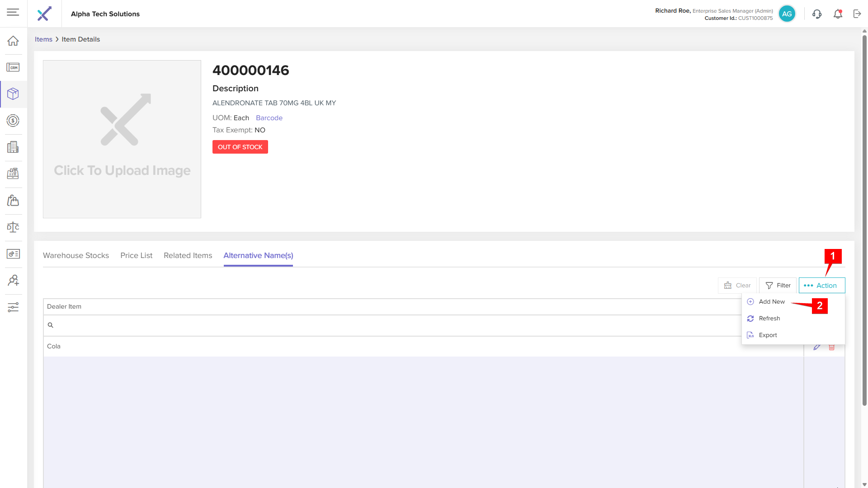Open the hamburger menu
Image resolution: width=868 pixels, height=488 pixels.
(13, 12)
